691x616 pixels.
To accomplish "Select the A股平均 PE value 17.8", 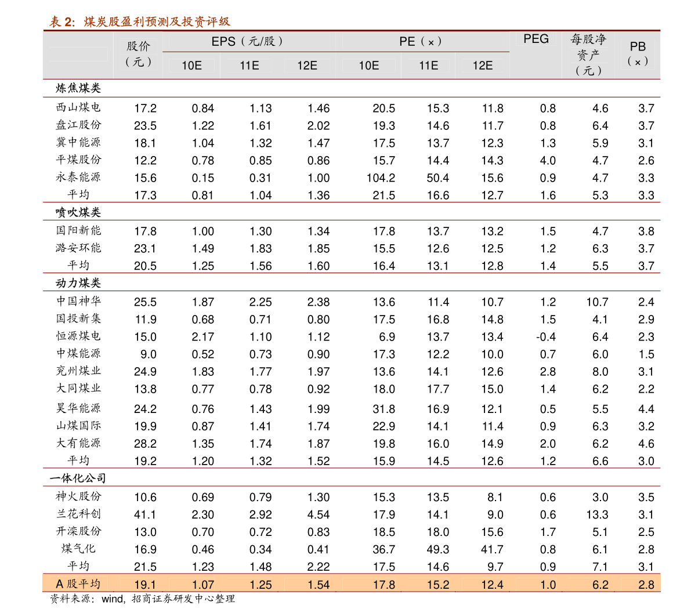I will 384,585.
